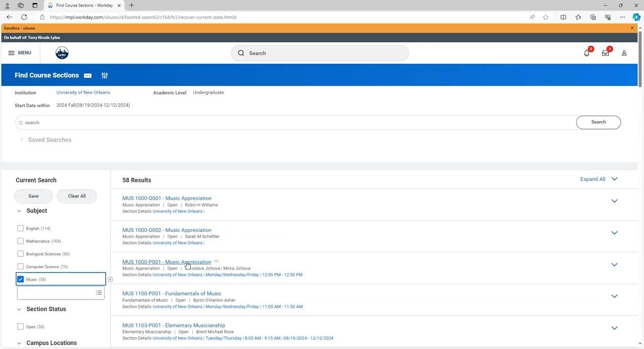Open browser collections icon
Image resolution: width=644 pixels, height=349 pixels.
593,17
